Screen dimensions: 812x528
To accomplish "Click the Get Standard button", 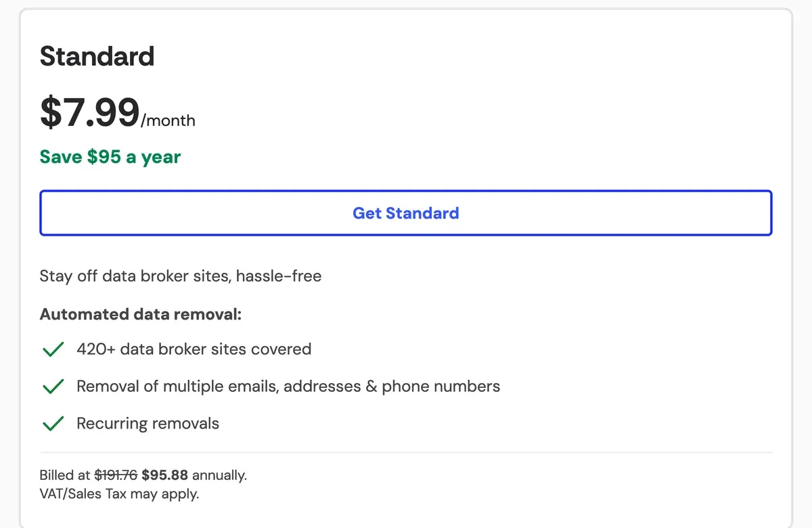I will [406, 213].
